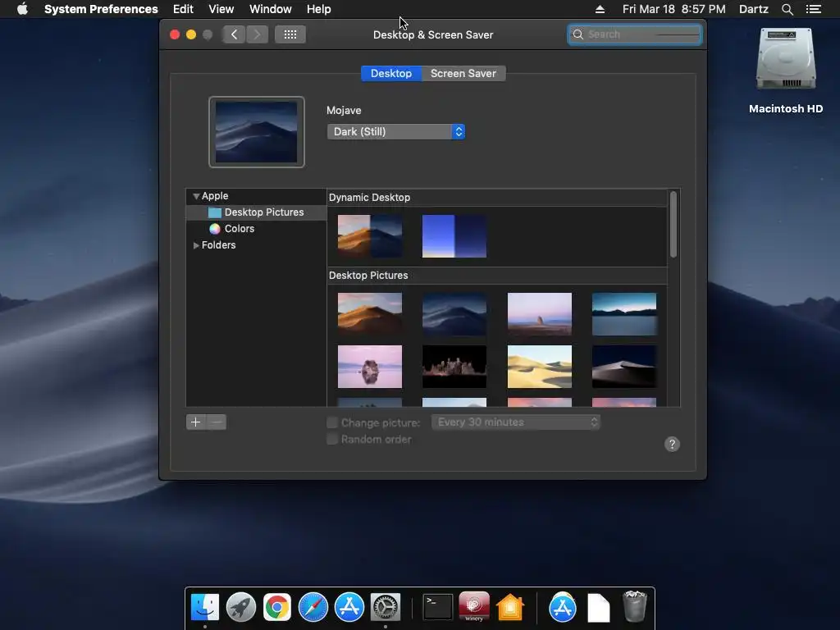Open the orange Home icon in Dock

pyautogui.click(x=510, y=607)
